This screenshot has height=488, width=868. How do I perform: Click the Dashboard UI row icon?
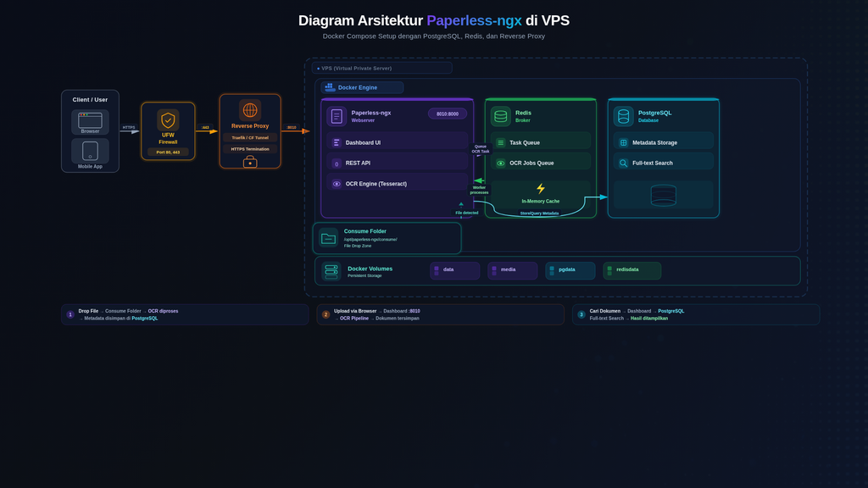336,142
